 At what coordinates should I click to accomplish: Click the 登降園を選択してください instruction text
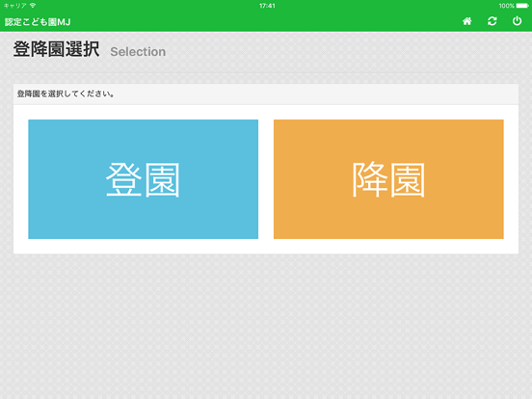point(66,93)
